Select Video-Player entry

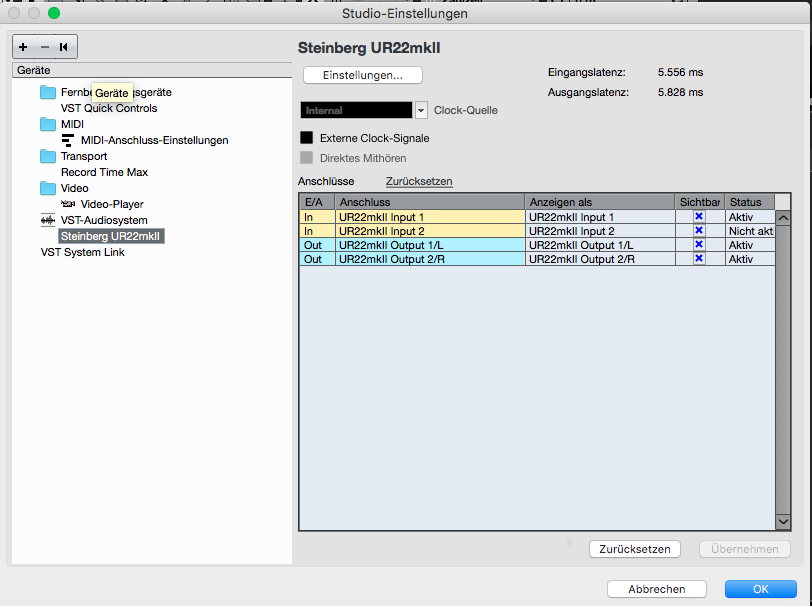(112, 205)
